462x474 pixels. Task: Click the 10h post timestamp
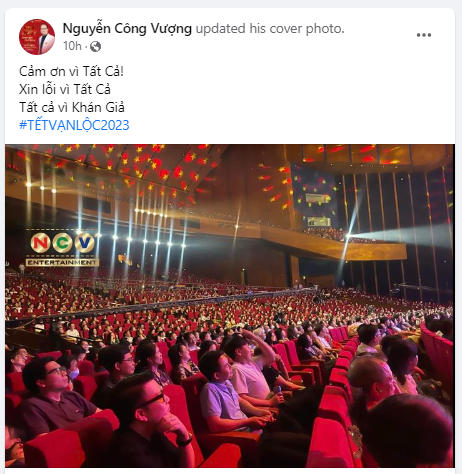tap(72, 46)
